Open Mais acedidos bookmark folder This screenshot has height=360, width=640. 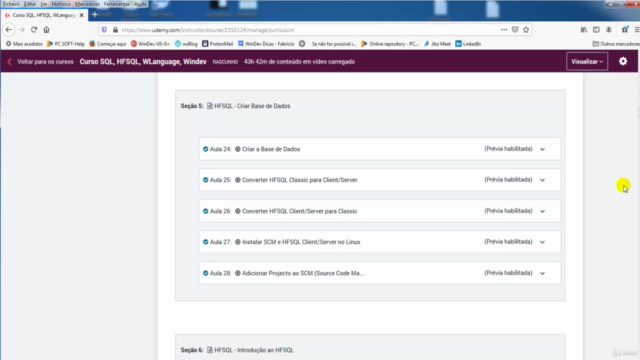point(24,44)
